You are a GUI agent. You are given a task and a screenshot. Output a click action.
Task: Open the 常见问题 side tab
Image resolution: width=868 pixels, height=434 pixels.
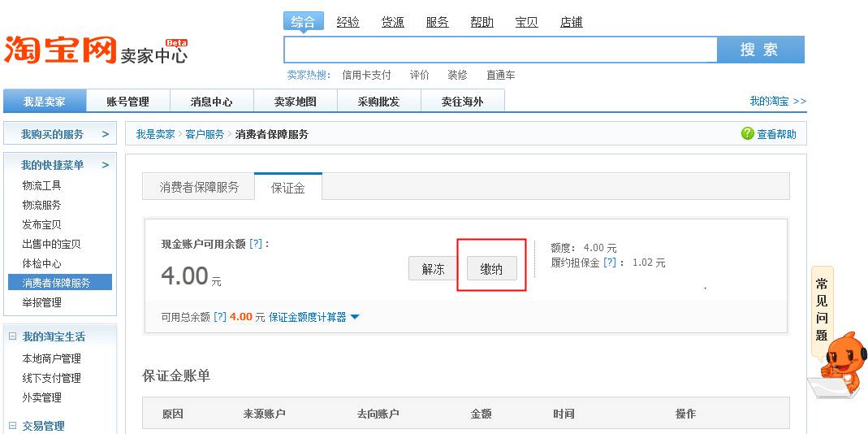pos(822,310)
